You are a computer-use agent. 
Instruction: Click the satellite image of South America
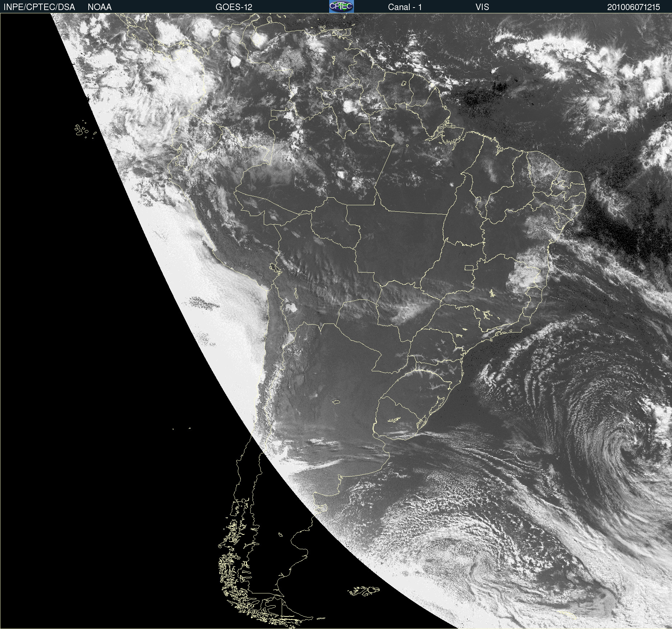[x=336, y=321]
